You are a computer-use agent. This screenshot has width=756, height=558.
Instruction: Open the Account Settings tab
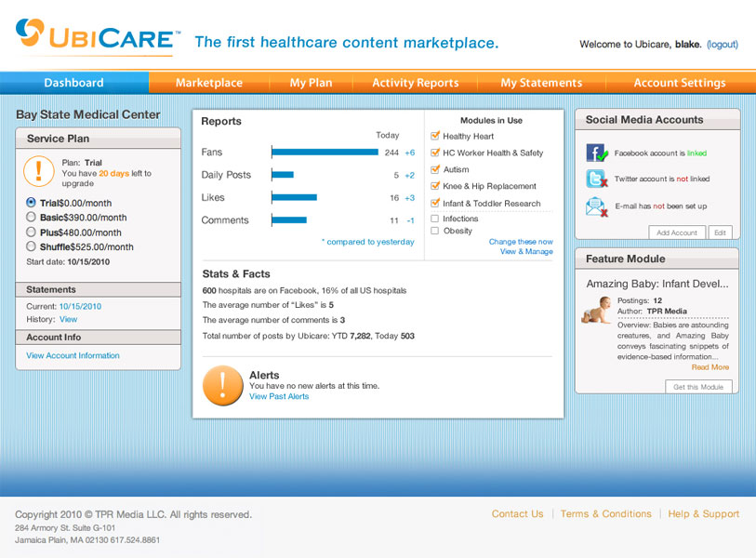click(x=680, y=83)
